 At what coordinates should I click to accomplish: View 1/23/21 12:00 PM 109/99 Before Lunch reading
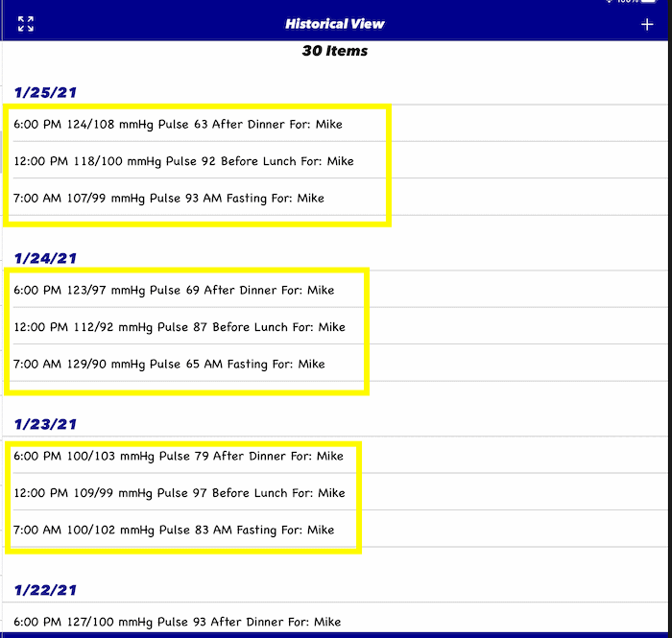pos(180,493)
